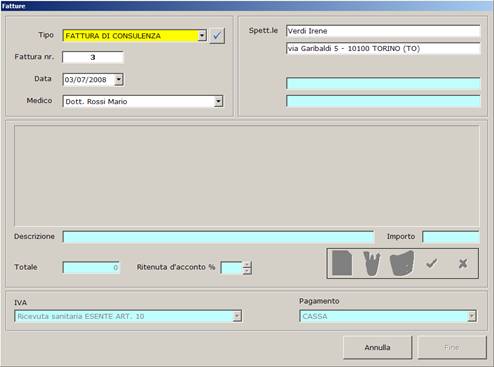Click the Annulla button

[x=377, y=347]
